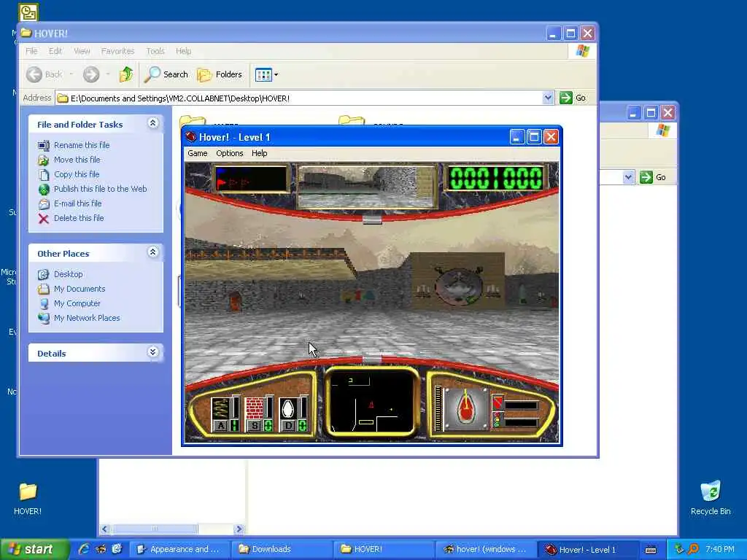Viewport: 747px width, 560px height.
Task: Open Help menu in HOVER! folder window
Action: click(x=183, y=51)
